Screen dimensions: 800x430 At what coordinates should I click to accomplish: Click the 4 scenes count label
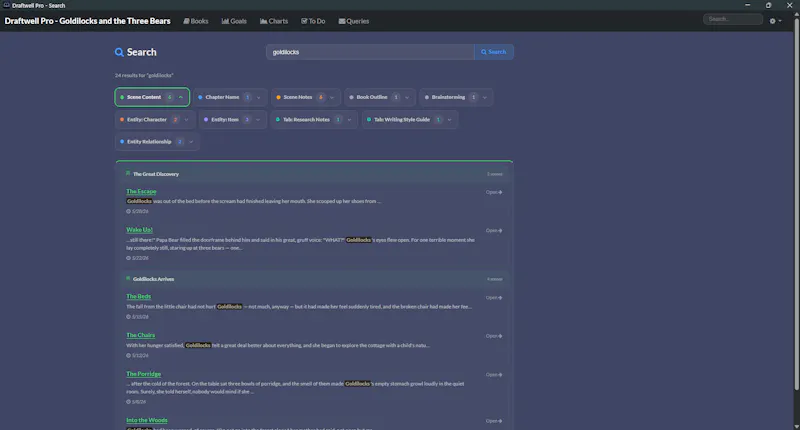coord(494,279)
